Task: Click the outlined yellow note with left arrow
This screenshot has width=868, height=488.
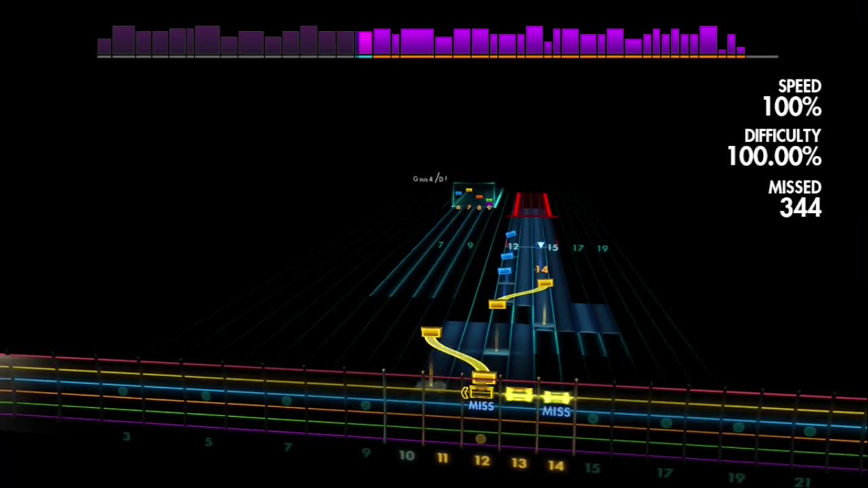Action: tap(477, 392)
